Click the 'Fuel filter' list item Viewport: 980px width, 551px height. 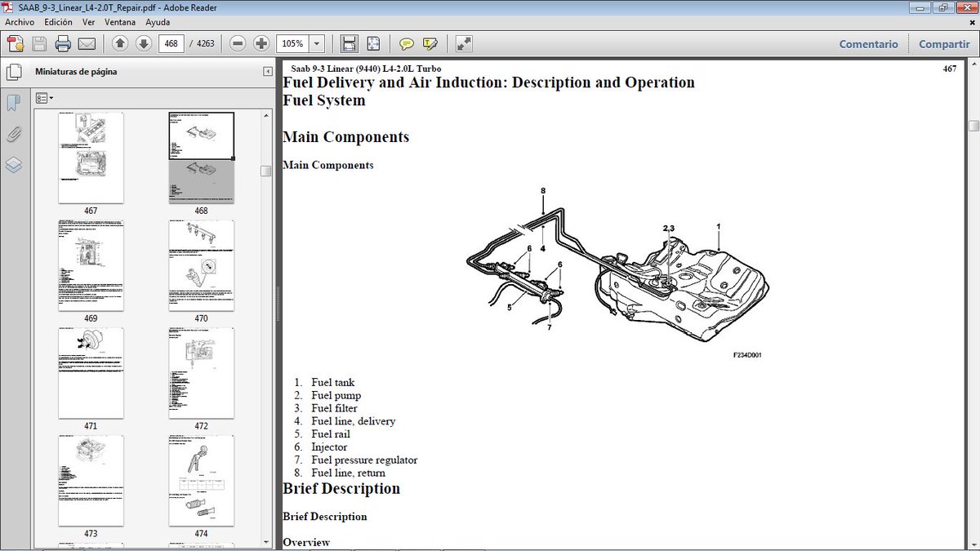[x=334, y=408]
